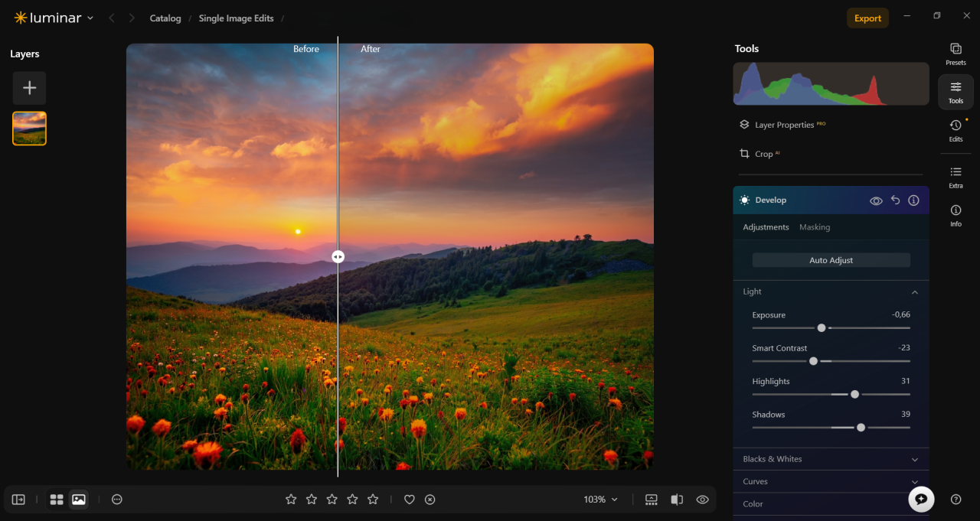Open the 103% zoom dropdown
This screenshot has height=521, width=980.
point(600,500)
